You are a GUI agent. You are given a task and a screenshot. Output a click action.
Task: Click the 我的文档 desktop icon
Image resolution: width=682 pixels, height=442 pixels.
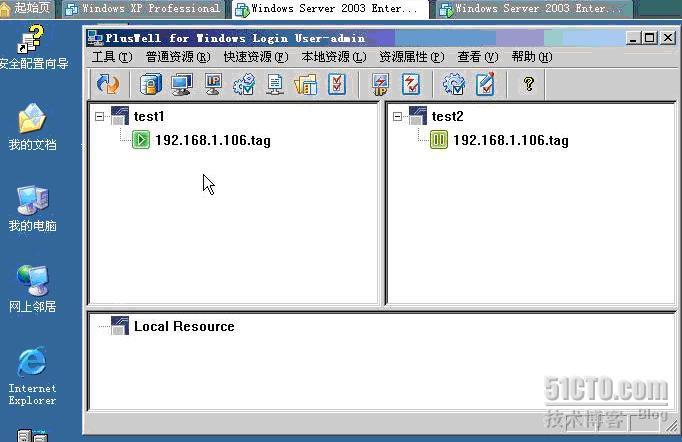[x=32, y=127]
